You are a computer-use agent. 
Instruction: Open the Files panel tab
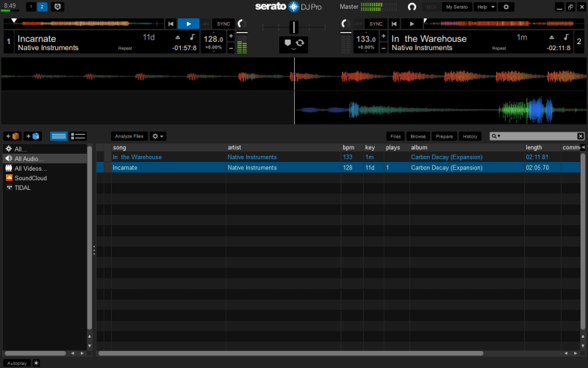[x=395, y=136]
